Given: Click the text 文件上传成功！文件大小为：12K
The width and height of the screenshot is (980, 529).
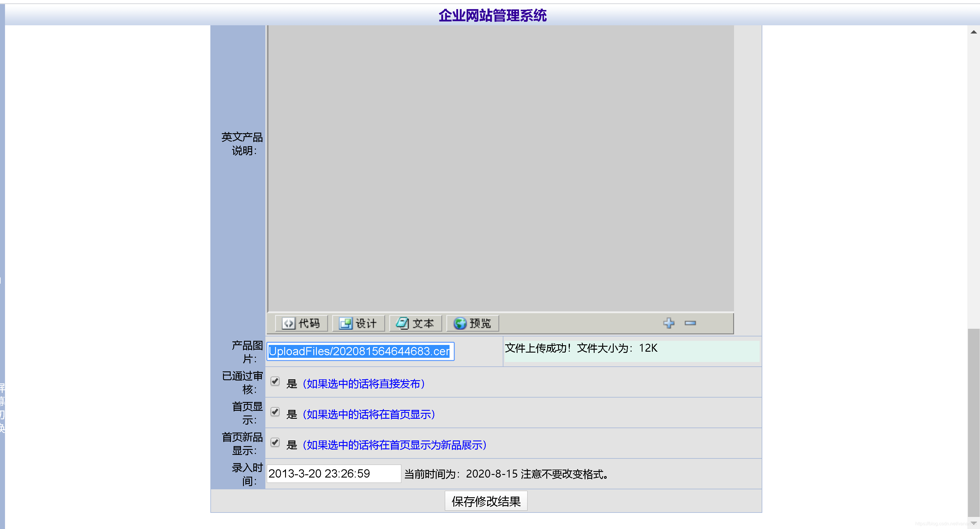Looking at the screenshot, I should click(581, 348).
